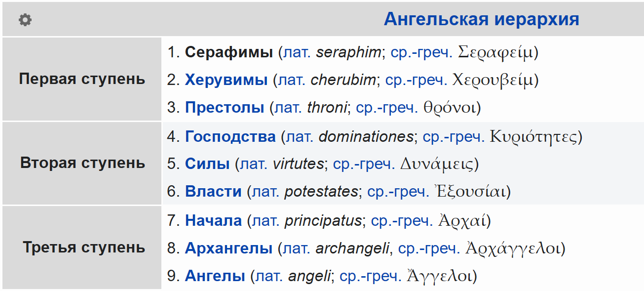Click the Силы link

tap(207, 164)
